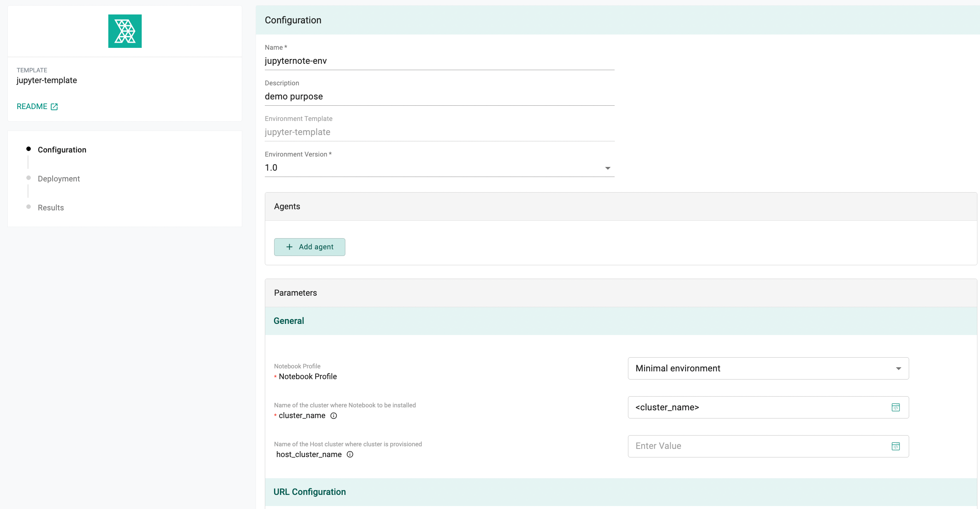Click the plus icon on Add agent
The height and width of the screenshot is (509, 980).
[289, 247]
